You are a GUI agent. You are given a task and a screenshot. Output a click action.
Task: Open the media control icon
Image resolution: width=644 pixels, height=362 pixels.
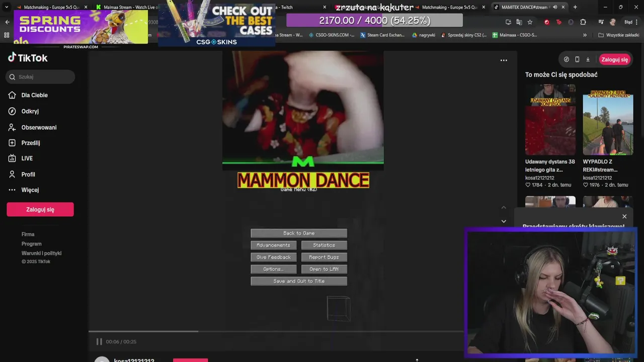pyautogui.click(x=601, y=22)
